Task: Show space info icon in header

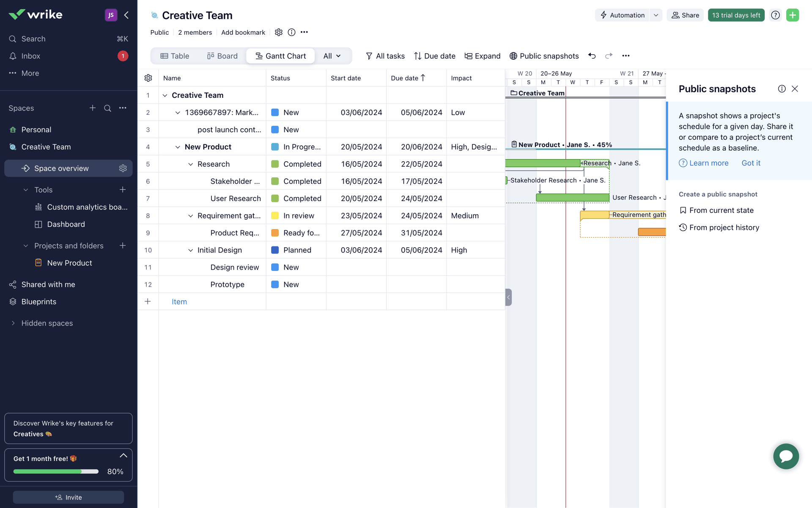Action: click(x=291, y=32)
